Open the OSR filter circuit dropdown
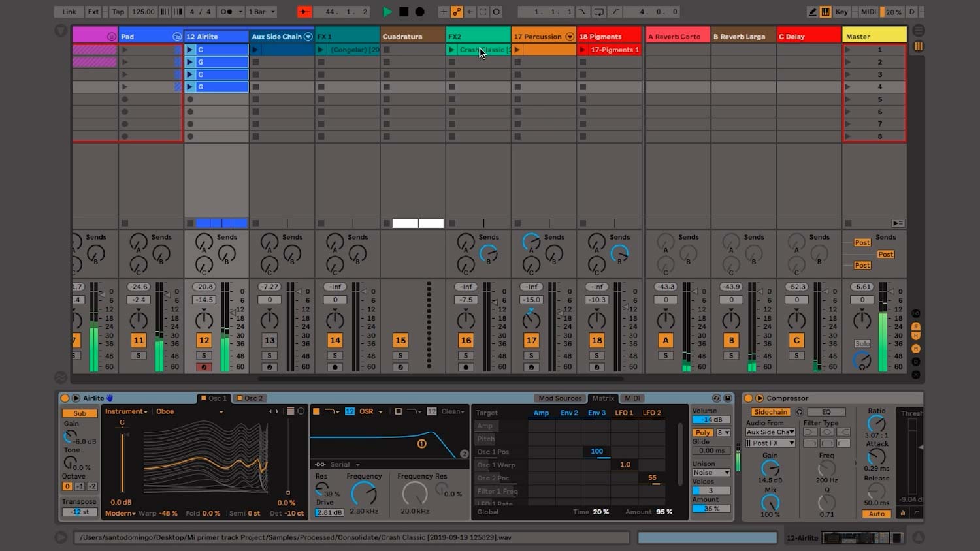This screenshot has height=551, width=980. click(x=370, y=411)
